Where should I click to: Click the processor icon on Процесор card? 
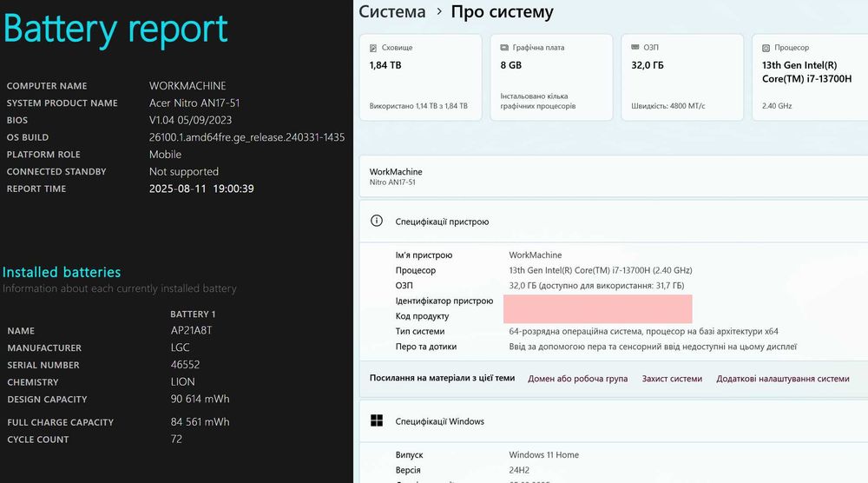click(766, 48)
